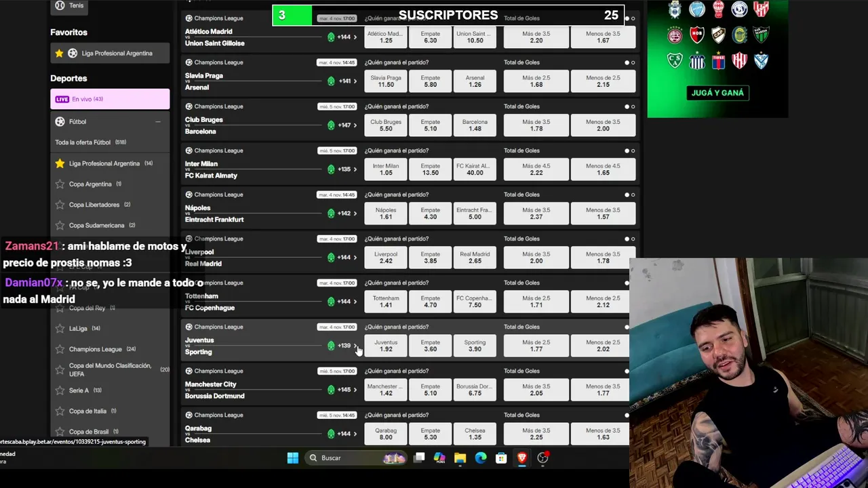The image size is (868, 488).
Task: Bet on Barcelona at 1.48
Action: 475,125
